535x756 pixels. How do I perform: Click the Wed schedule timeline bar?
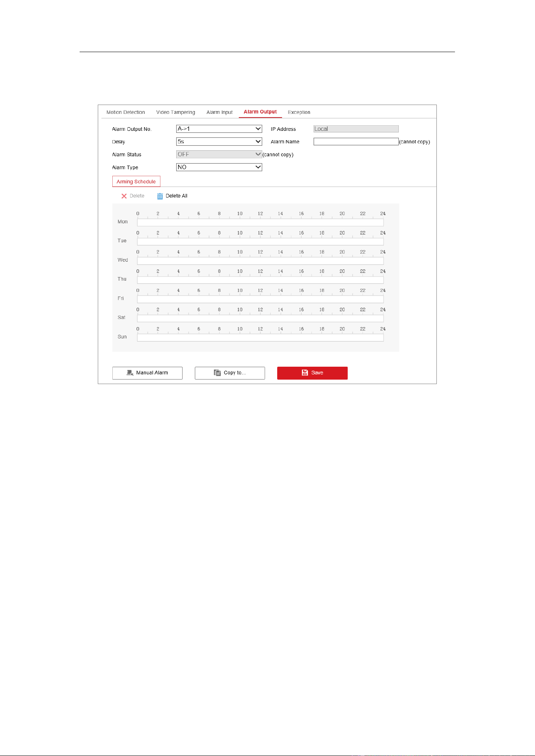tap(260, 261)
